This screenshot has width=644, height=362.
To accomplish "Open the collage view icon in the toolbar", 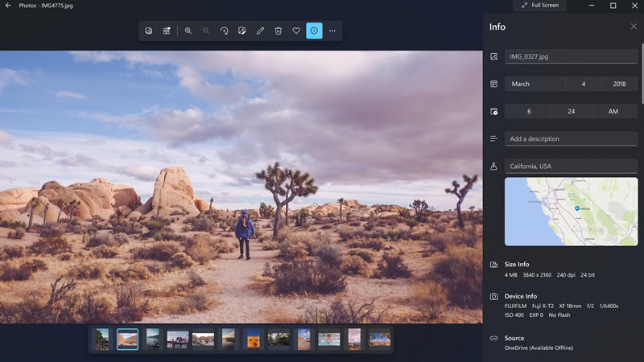I will (x=167, y=31).
